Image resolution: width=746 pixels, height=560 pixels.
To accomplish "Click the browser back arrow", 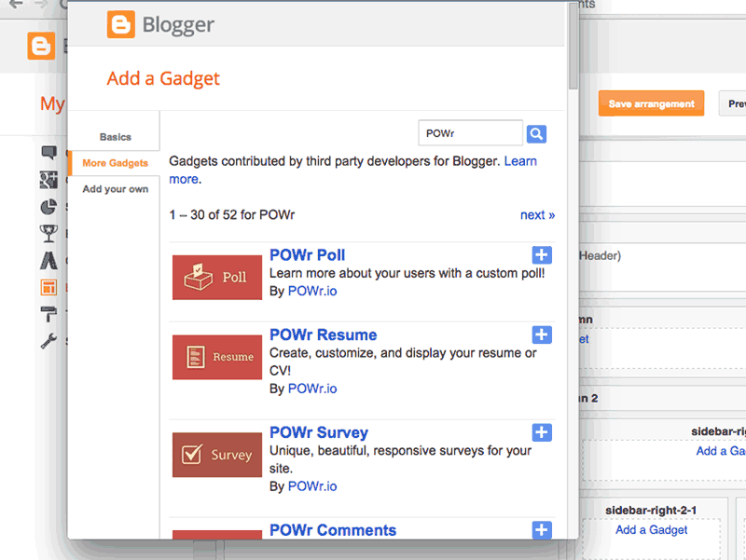I will point(16,5).
